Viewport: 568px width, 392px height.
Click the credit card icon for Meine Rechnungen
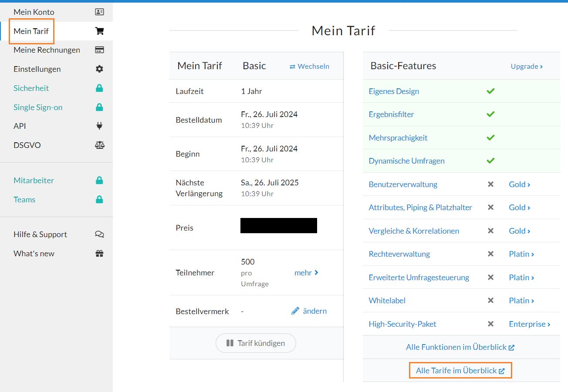click(99, 50)
